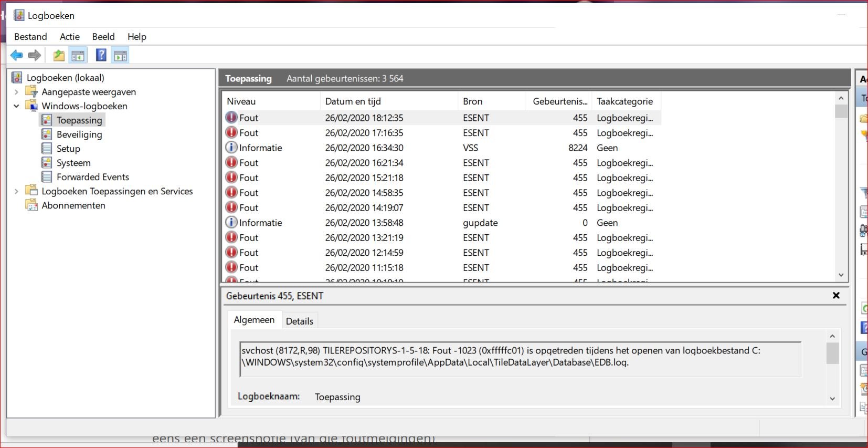868x448 pixels.
Task: Toggle the action pane toolbar icon
Action: point(120,55)
